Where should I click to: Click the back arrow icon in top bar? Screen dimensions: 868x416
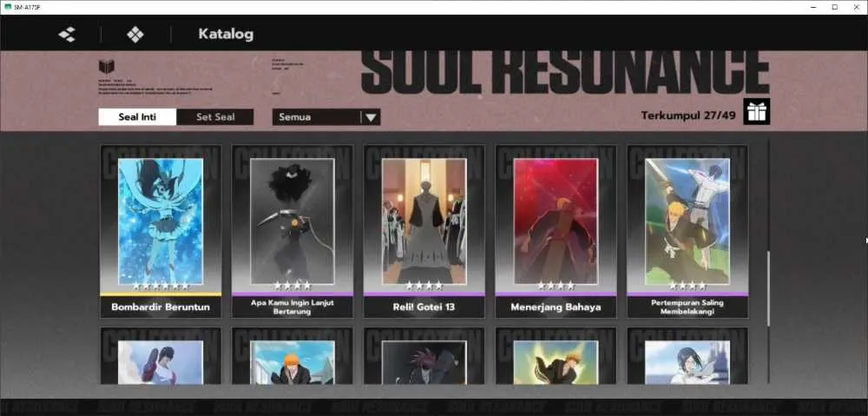click(67, 35)
